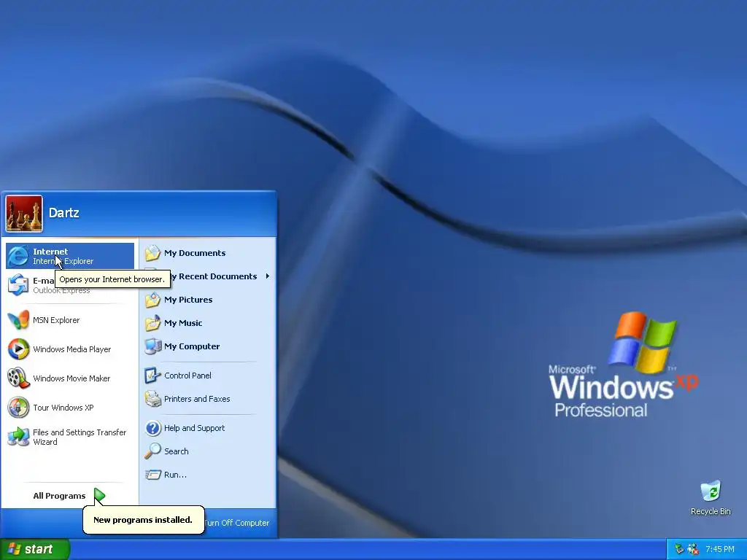The height and width of the screenshot is (560, 747).
Task: Click the Outlook Express e-mail icon
Action: click(18, 285)
